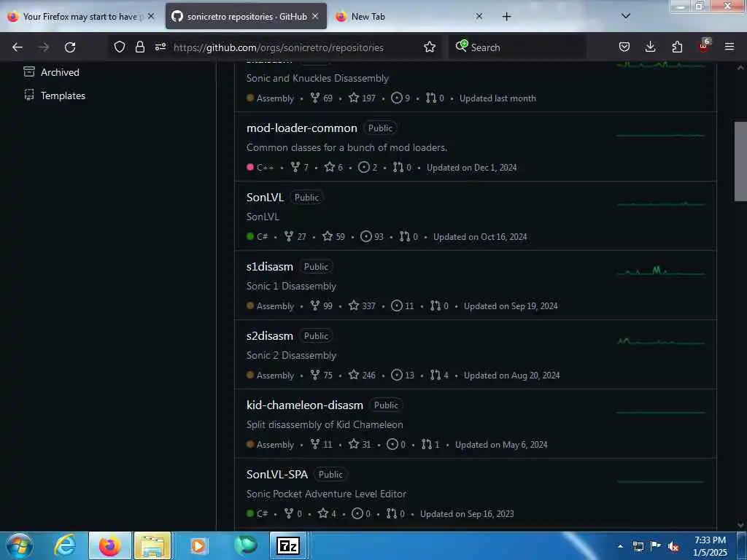This screenshot has height=560, width=747.
Task: Open the Windows Start menu orb
Action: [x=20, y=545]
